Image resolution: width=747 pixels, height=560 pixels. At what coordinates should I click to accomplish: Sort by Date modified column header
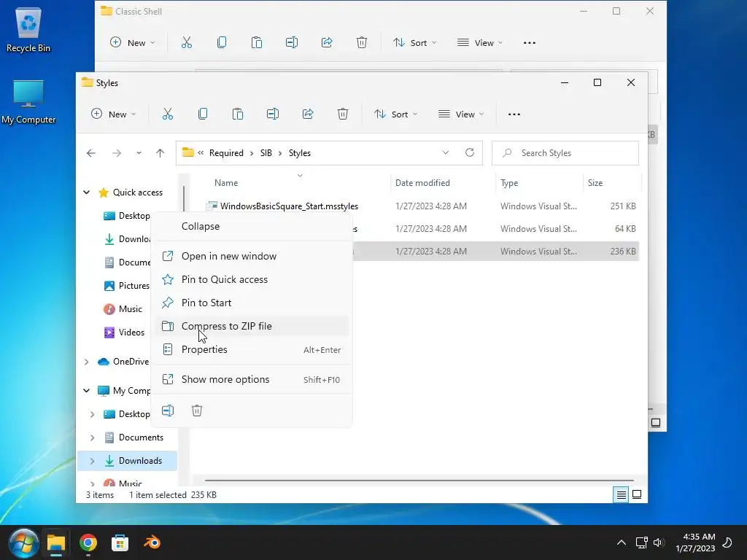tap(422, 183)
